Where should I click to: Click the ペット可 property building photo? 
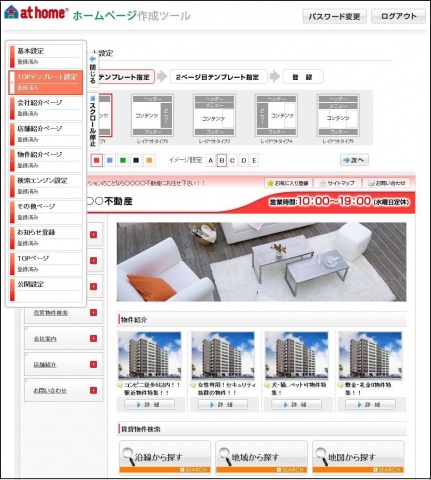(x=297, y=356)
